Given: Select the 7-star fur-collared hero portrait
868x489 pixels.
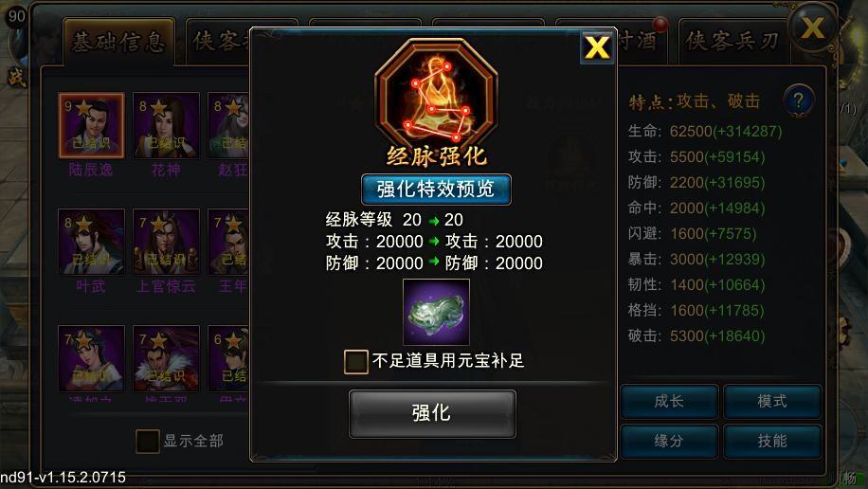Looking at the screenshot, I should point(166,358).
